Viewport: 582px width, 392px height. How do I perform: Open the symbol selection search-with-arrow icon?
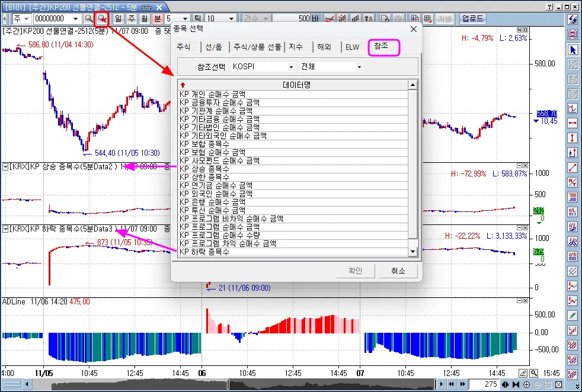101,18
